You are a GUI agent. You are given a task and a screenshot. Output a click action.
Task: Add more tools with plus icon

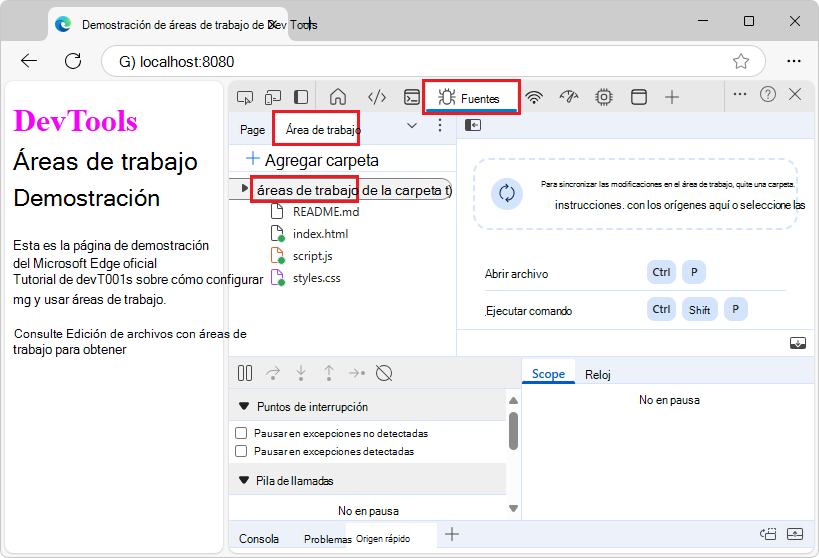[672, 97]
